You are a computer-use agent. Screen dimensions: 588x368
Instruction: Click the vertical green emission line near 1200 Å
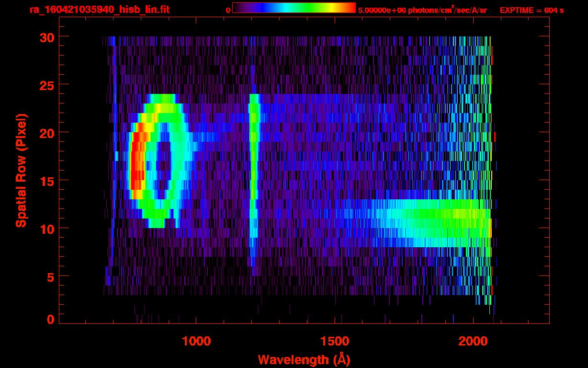coord(253,168)
